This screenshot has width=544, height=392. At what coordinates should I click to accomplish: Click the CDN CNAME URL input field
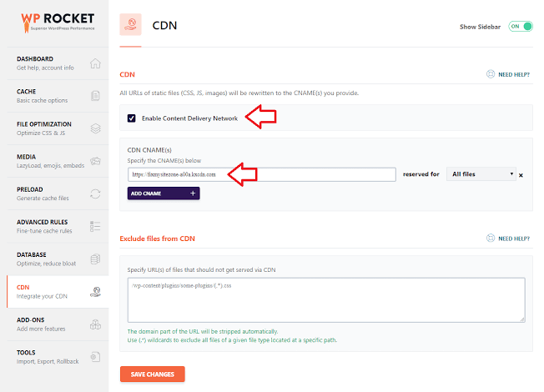pos(262,174)
